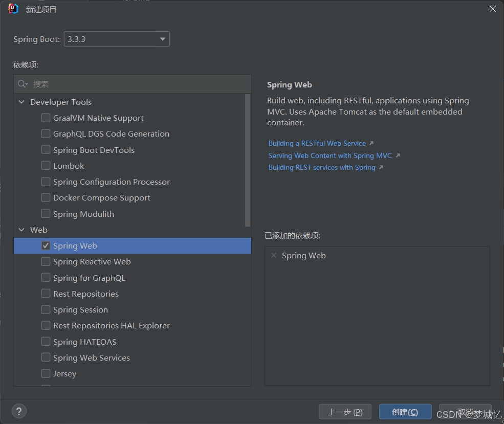Click the 创建(C) create button
Image resolution: width=504 pixels, height=424 pixels.
(405, 412)
